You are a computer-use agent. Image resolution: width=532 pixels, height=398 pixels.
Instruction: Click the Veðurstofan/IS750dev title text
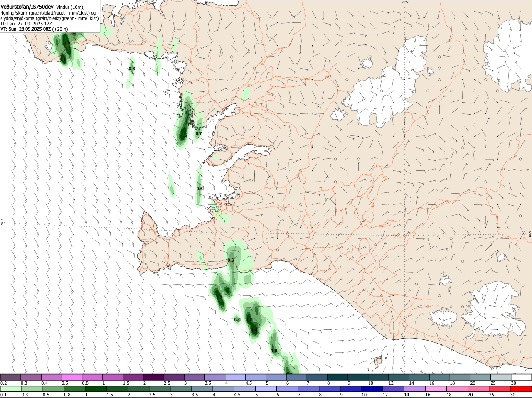click(27, 7)
